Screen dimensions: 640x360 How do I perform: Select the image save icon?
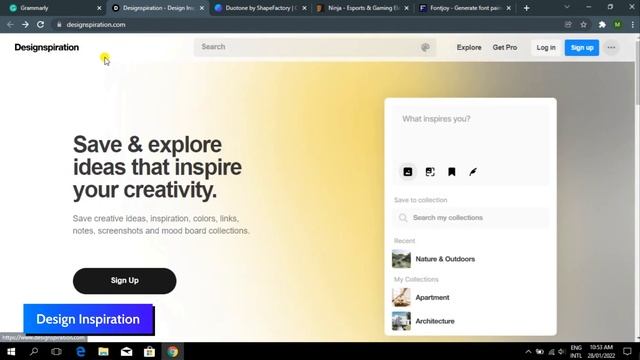pos(408,172)
